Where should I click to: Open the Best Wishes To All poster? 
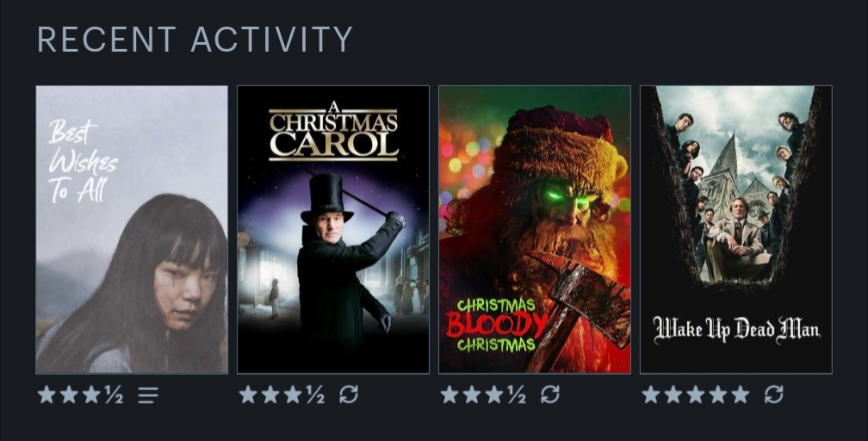coord(132,229)
